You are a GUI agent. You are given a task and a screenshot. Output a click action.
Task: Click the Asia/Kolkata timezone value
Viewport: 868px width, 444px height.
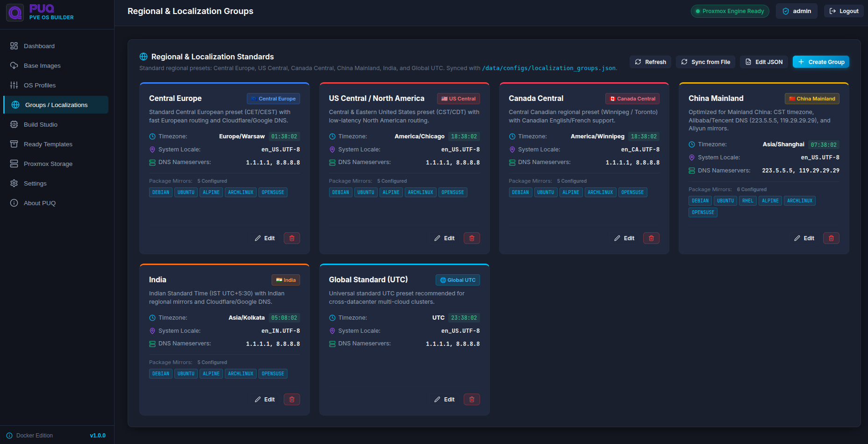tap(246, 318)
